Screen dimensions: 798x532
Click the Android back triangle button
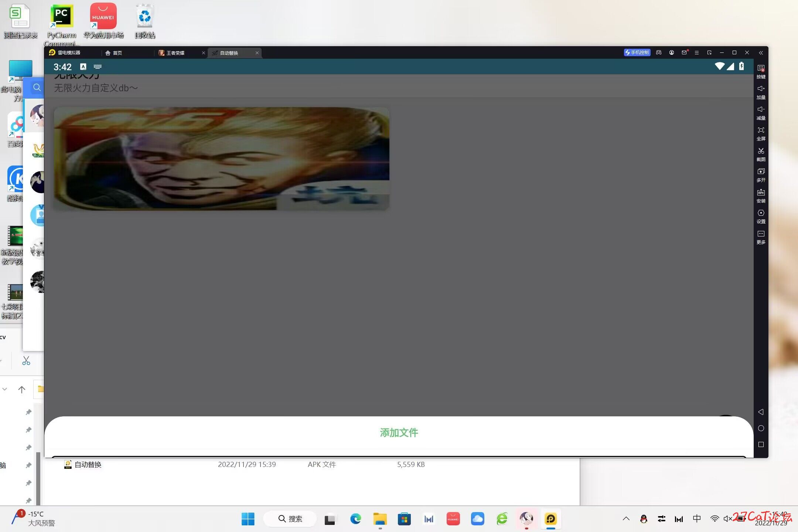point(761,412)
